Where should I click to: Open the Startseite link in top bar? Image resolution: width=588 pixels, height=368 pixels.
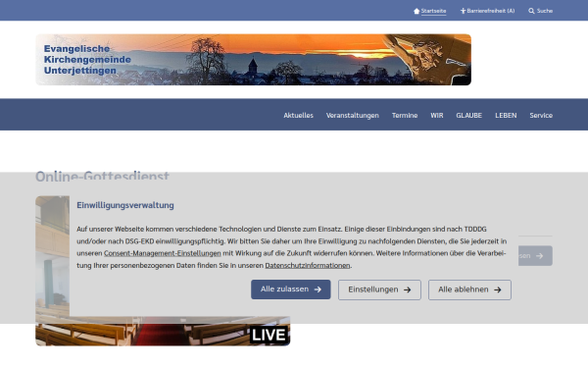pyautogui.click(x=433, y=11)
